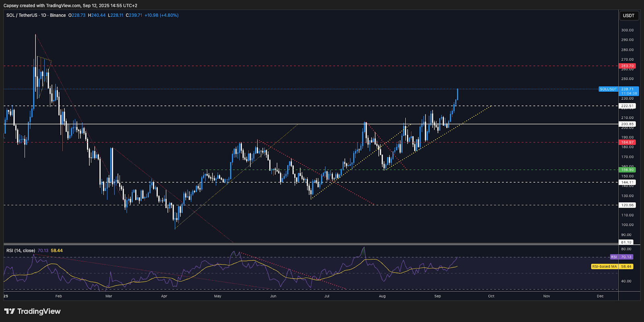The height and width of the screenshot is (322, 644).
Task: Click the red 263.70 price label
Action: tap(627, 66)
